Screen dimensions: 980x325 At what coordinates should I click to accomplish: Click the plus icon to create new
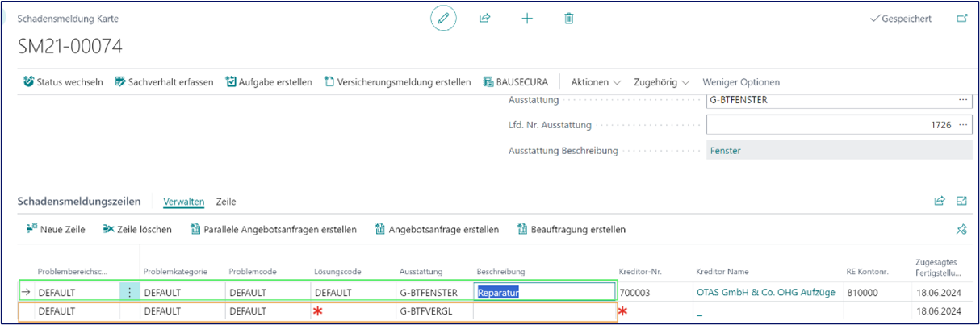pyautogui.click(x=527, y=18)
